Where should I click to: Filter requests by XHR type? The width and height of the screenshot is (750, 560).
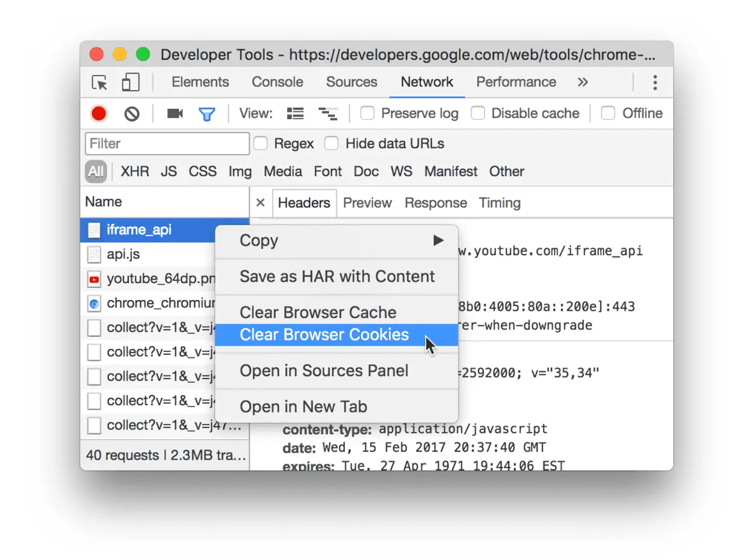pos(134,171)
